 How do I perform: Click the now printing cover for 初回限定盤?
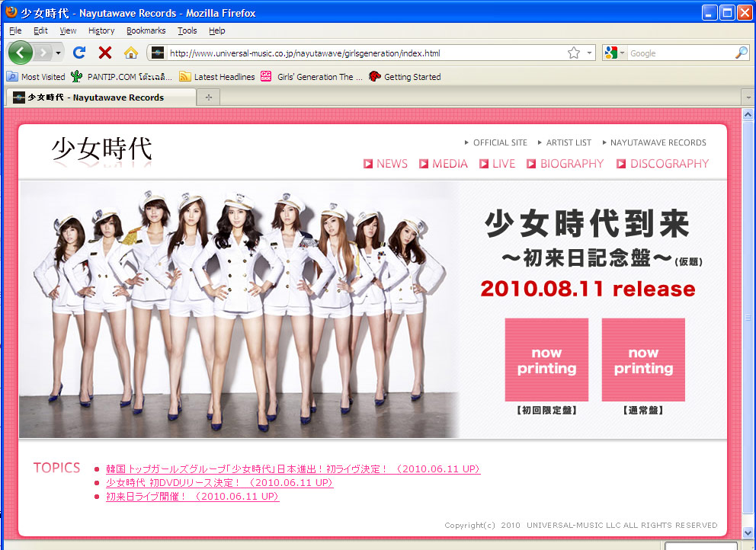tap(546, 360)
